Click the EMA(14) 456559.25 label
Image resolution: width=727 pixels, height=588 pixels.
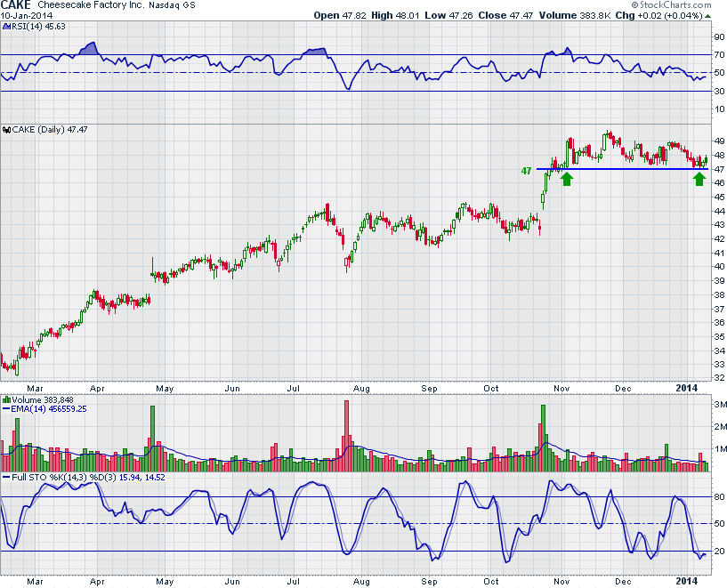coord(49,409)
